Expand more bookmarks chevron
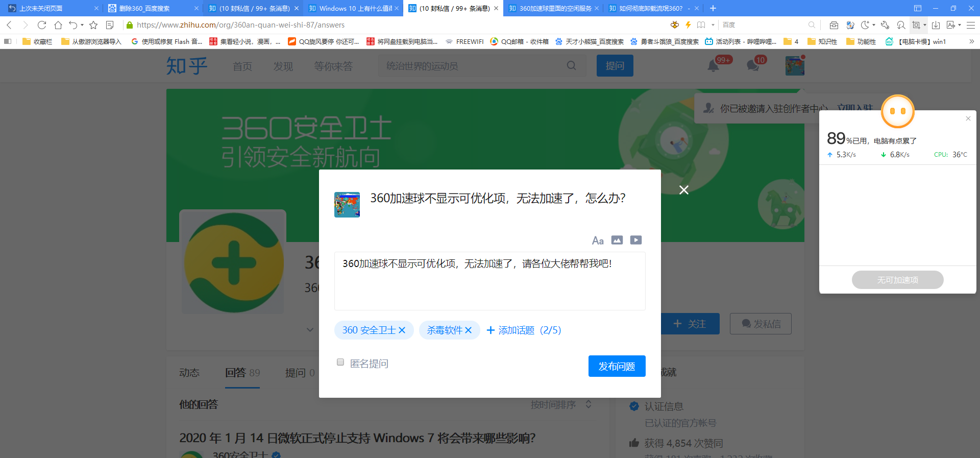Screen dimensions: 980x458 coord(971,41)
